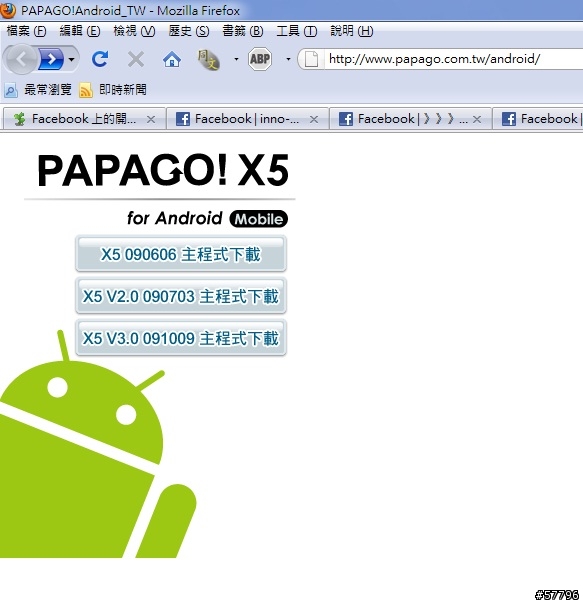Image resolution: width=583 pixels, height=603 pixels.
Task: Switch to the Facebook | 》》》 tab
Action: tap(410, 119)
